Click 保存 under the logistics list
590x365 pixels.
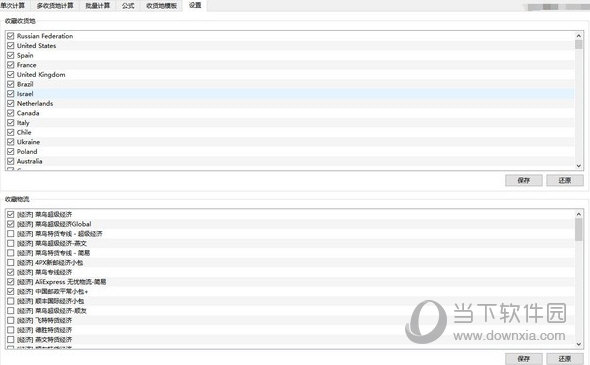click(x=523, y=359)
